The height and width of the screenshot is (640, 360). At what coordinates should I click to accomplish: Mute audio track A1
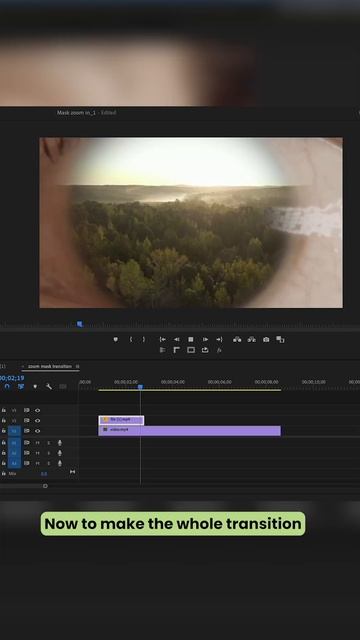pyautogui.click(x=38, y=443)
